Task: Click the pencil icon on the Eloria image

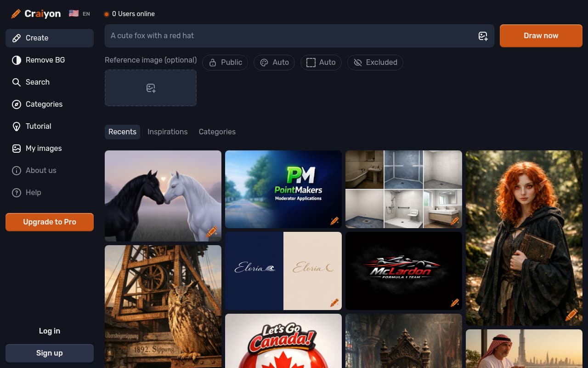Action: tap(334, 303)
